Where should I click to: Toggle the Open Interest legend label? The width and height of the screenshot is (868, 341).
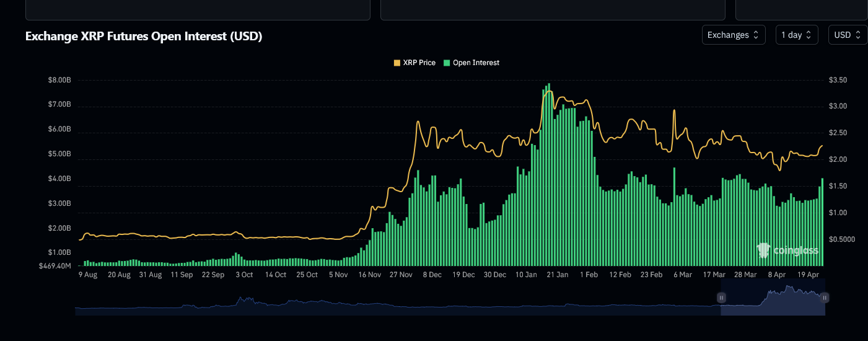pos(476,63)
